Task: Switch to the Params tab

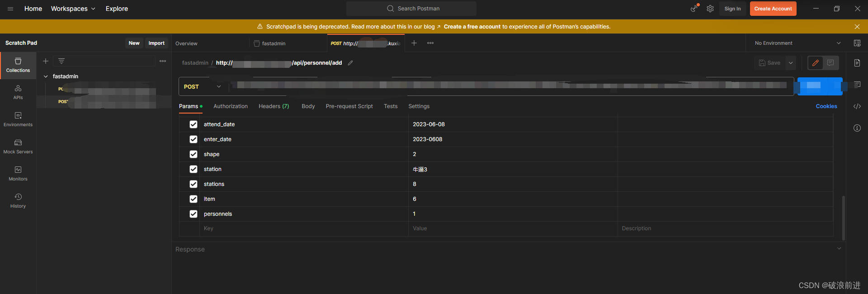Action: click(190, 106)
